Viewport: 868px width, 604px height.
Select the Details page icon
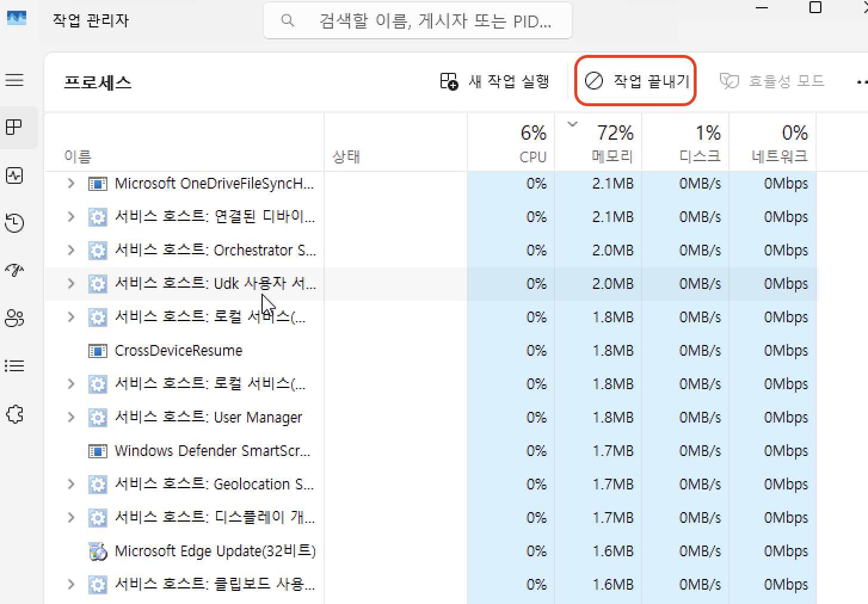(x=14, y=366)
